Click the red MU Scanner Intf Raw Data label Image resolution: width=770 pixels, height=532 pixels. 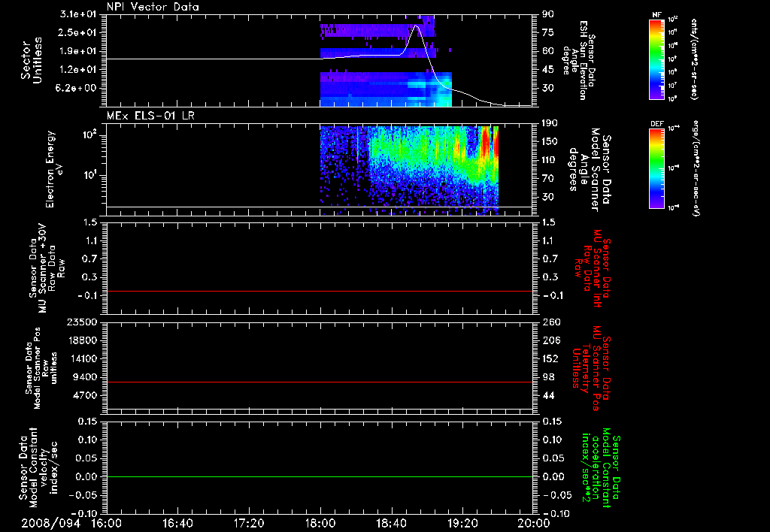(x=592, y=268)
